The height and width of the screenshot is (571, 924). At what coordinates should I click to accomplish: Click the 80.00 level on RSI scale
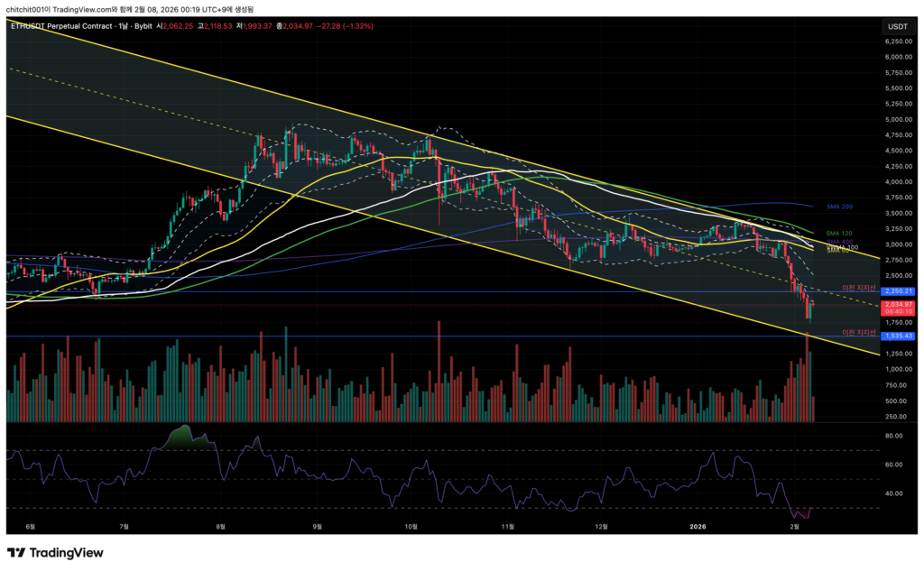coord(895,436)
